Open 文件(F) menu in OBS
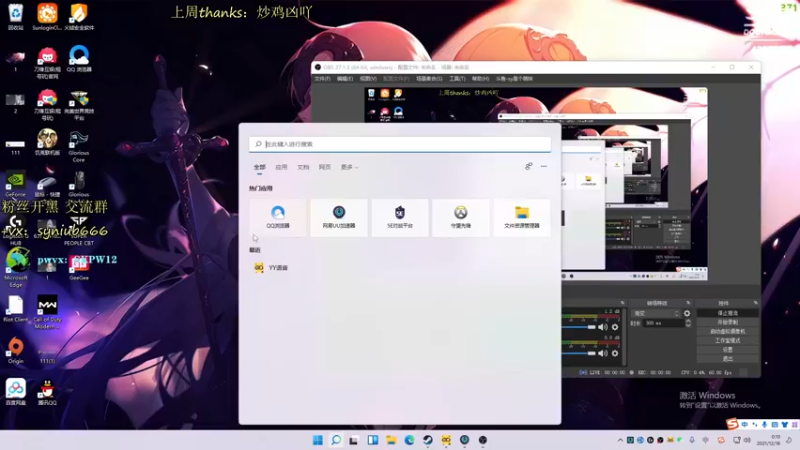 coord(322,79)
